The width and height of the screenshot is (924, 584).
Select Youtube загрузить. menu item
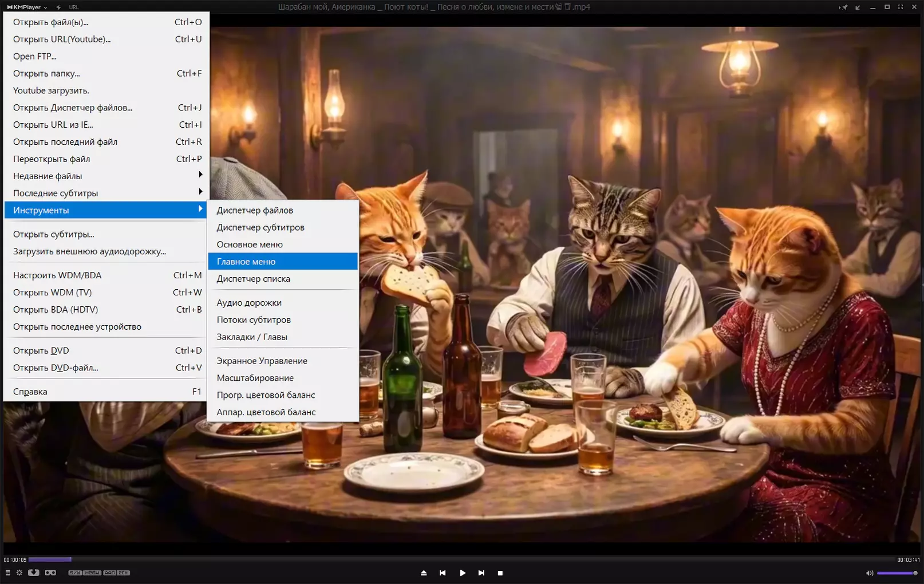(x=106, y=90)
